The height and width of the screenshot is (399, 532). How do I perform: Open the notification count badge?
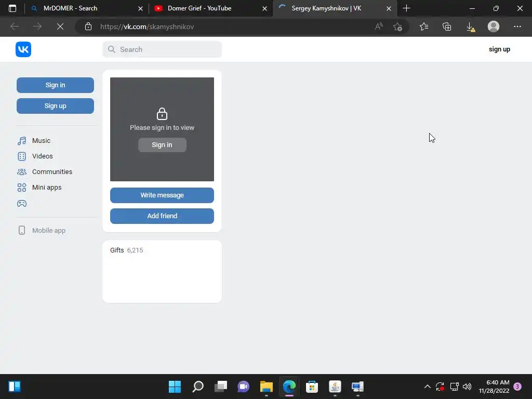point(517,387)
